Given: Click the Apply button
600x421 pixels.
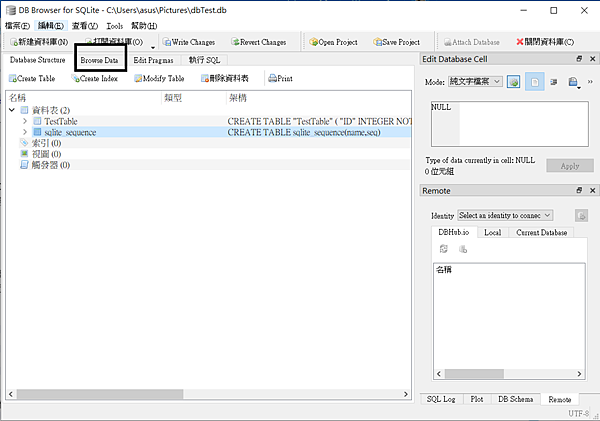Looking at the screenshot, I should (570, 166).
